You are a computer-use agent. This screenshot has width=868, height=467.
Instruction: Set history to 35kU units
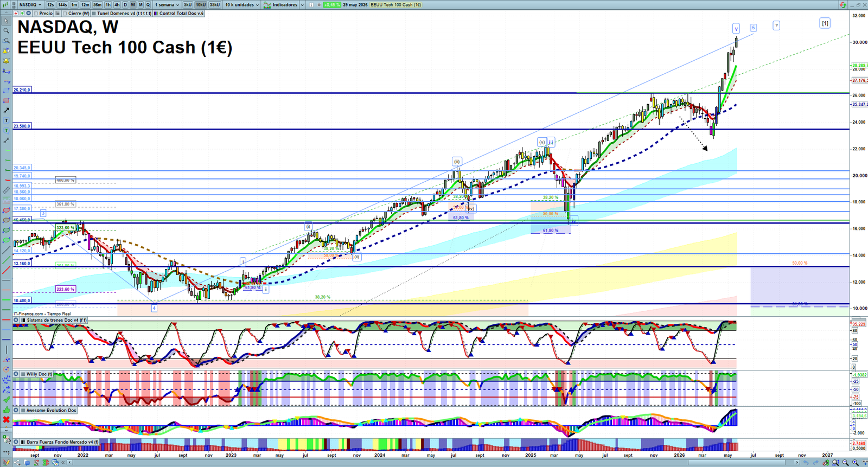pyautogui.click(x=215, y=4)
